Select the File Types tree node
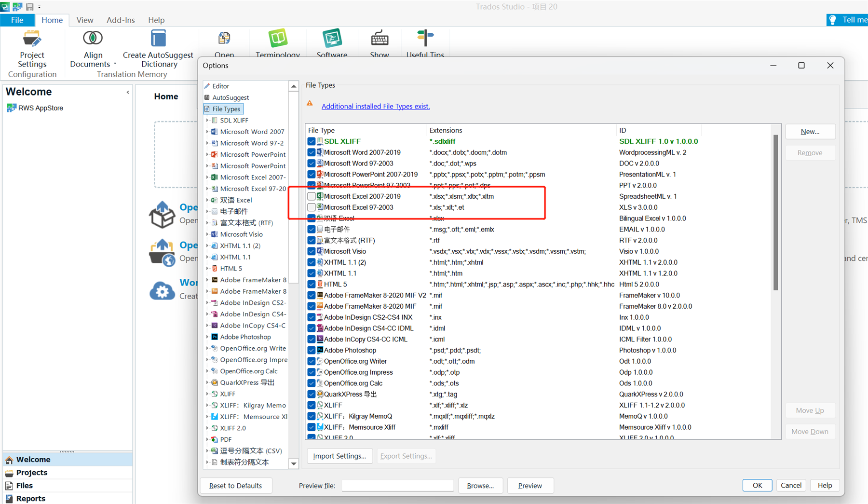This screenshot has height=504, width=868. [223, 109]
